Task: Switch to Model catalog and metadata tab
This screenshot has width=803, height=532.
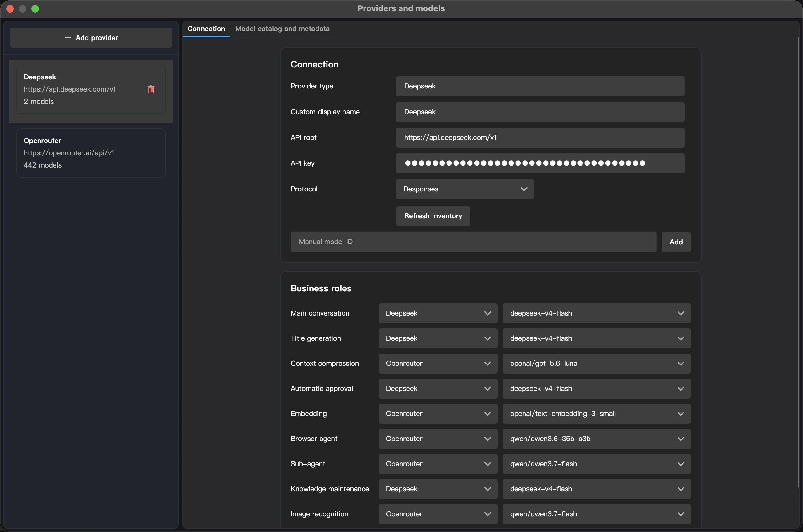Action: coord(282,29)
